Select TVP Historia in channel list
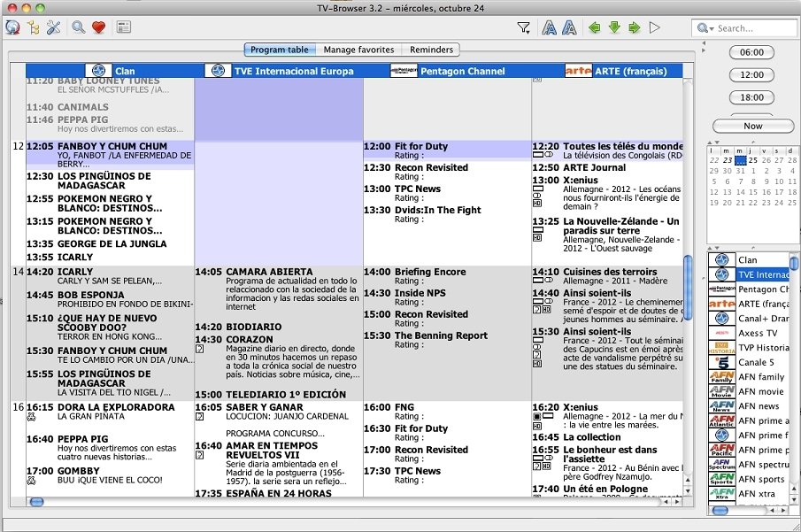 point(749,348)
